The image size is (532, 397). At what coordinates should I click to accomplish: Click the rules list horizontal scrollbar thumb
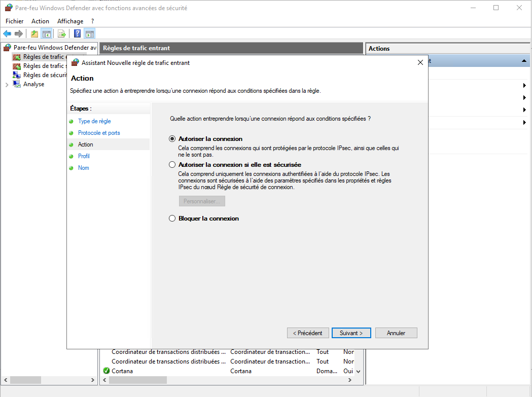[x=138, y=380]
